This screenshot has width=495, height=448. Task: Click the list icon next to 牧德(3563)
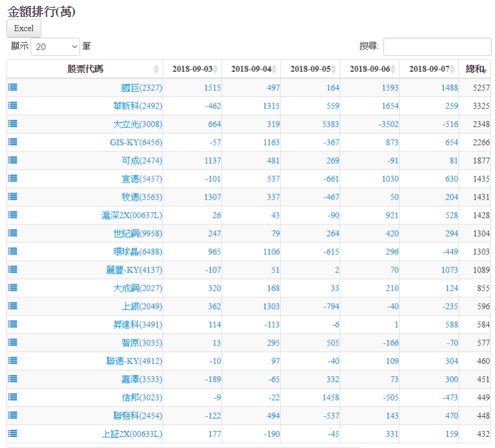click(12, 197)
